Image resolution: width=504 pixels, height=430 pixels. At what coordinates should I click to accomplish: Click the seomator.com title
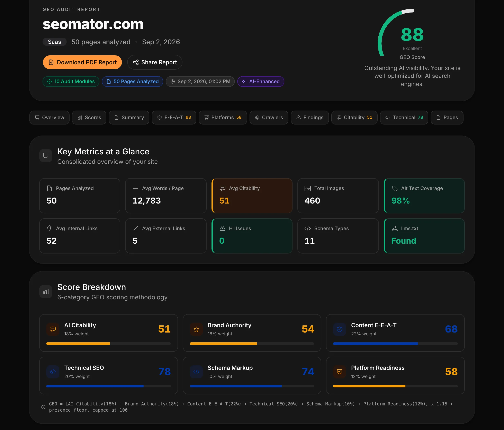click(93, 24)
